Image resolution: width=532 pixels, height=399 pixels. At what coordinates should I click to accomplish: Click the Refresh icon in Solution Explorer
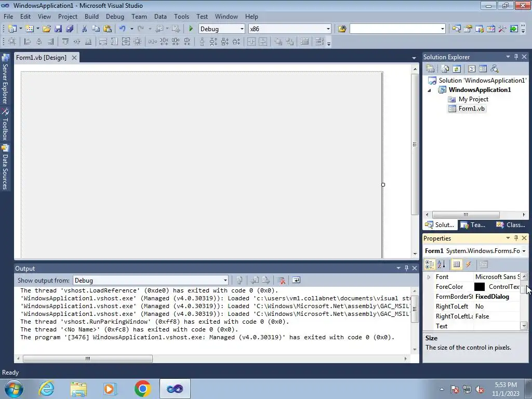click(457, 69)
